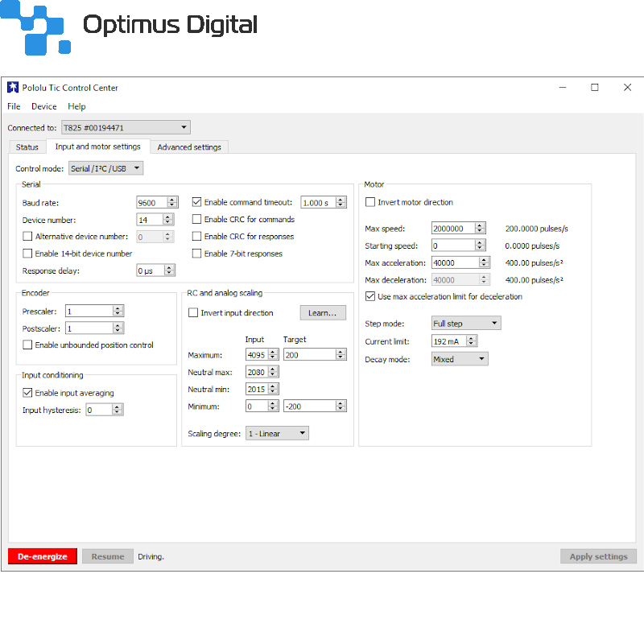The height and width of the screenshot is (644, 644).
Task: Open the Device menu
Action: point(44,106)
